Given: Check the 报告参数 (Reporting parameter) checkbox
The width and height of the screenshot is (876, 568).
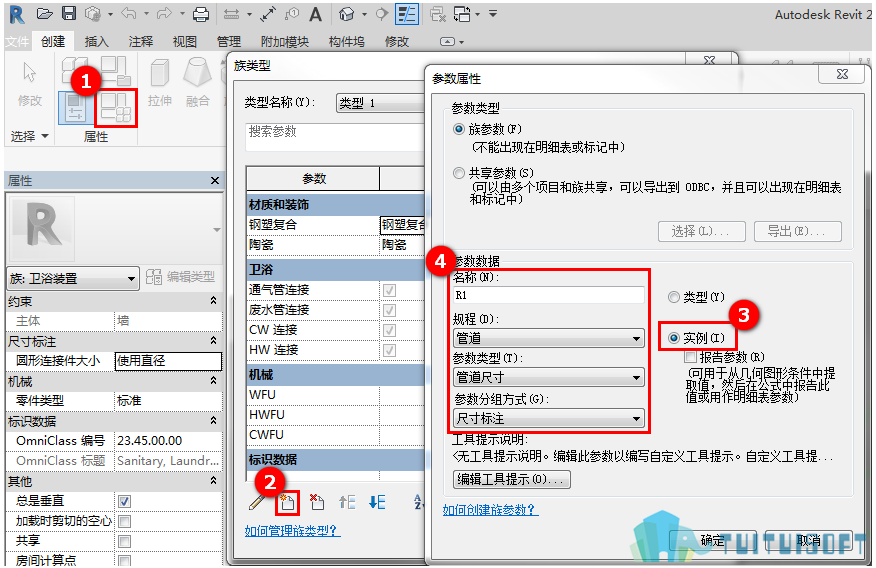Looking at the screenshot, I should click(x=691, y=357).
